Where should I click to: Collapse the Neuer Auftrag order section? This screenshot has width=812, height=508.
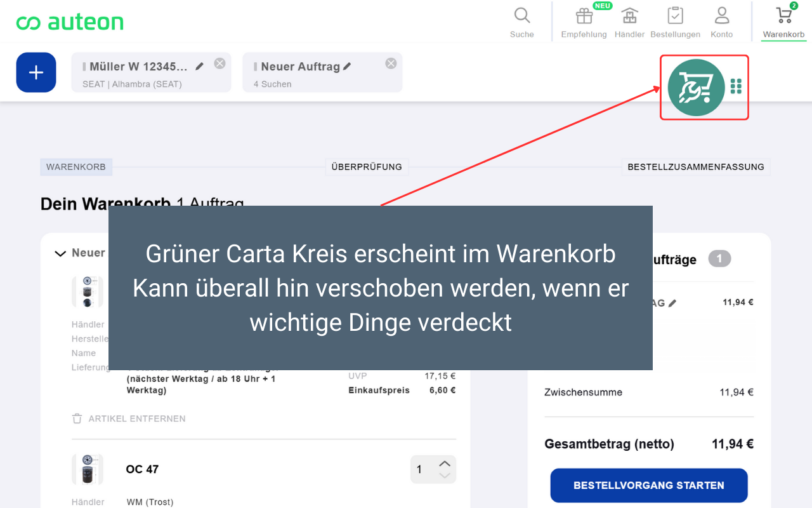[60, 253]
